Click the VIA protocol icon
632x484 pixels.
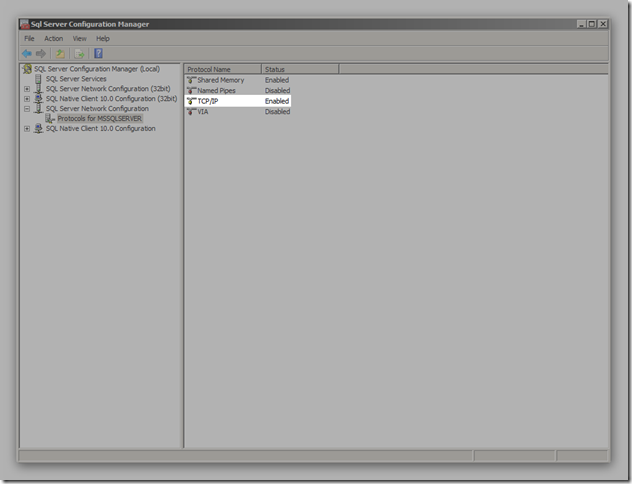(191, 111)
